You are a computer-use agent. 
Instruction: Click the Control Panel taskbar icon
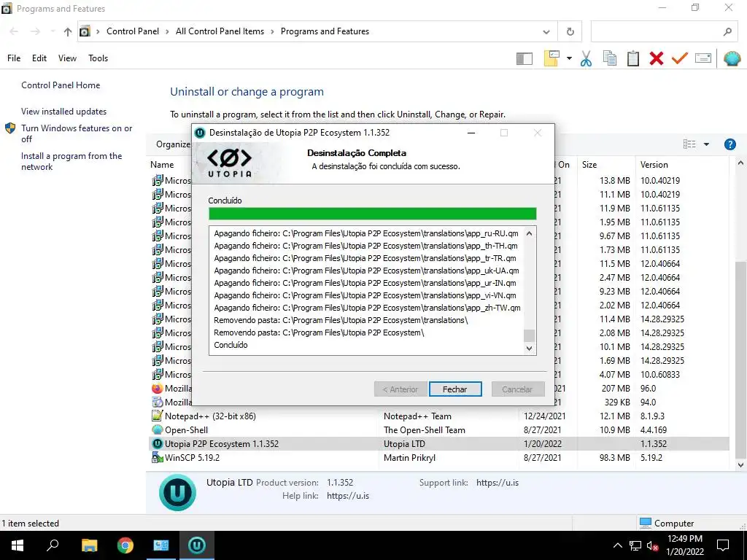(161, 545)
